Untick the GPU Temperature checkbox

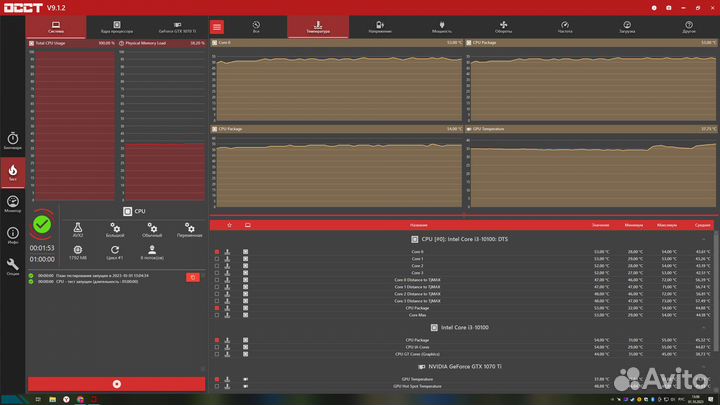tap(217, 379)
